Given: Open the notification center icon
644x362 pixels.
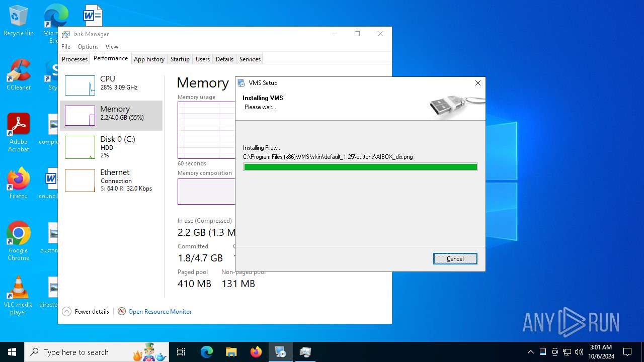Looking at the screenshot, I should [x=627, y=352].
